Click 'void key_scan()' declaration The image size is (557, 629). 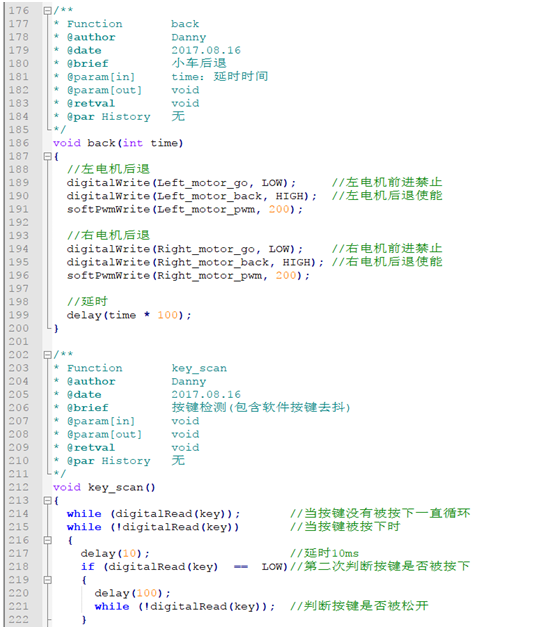tap(104, 487)
